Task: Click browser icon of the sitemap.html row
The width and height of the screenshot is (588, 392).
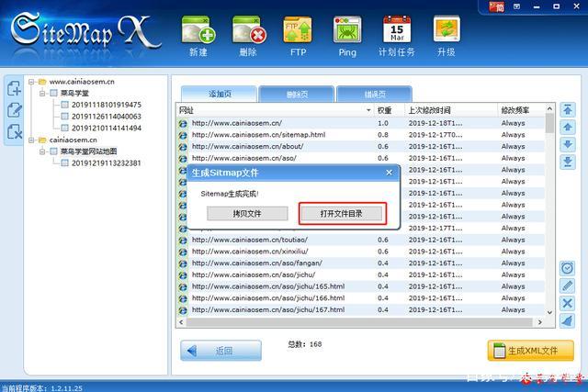Action: click(x=183, y=135)
